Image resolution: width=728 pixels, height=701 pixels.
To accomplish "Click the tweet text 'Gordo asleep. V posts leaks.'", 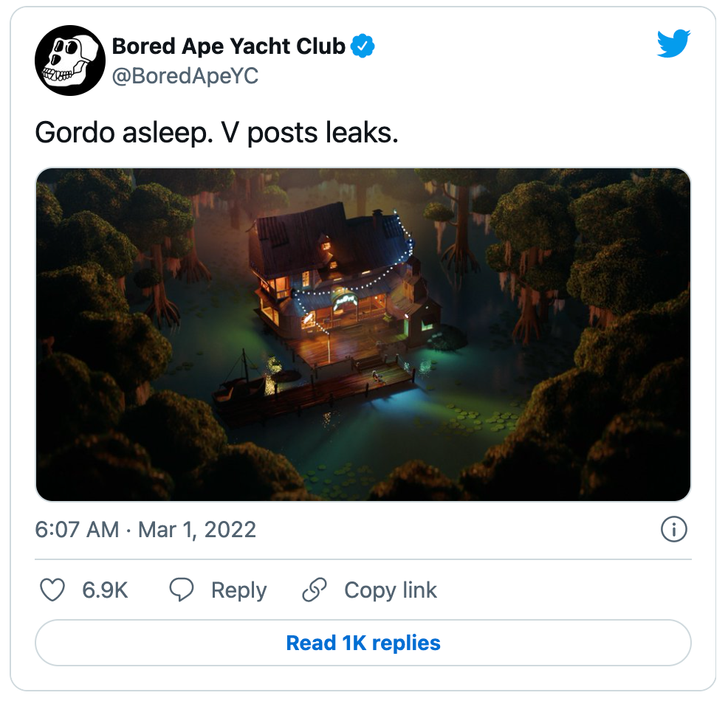I will click(216, 133).
